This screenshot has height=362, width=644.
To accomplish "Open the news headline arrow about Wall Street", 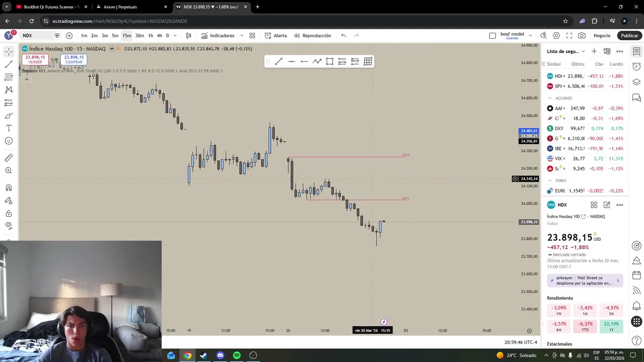I will click(x=618, y=281).
